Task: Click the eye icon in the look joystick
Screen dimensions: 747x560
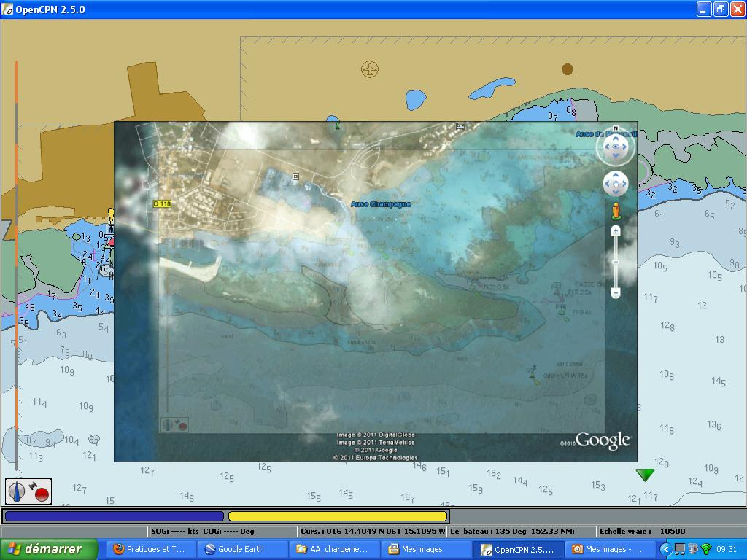Action: (x=616, y=147)
